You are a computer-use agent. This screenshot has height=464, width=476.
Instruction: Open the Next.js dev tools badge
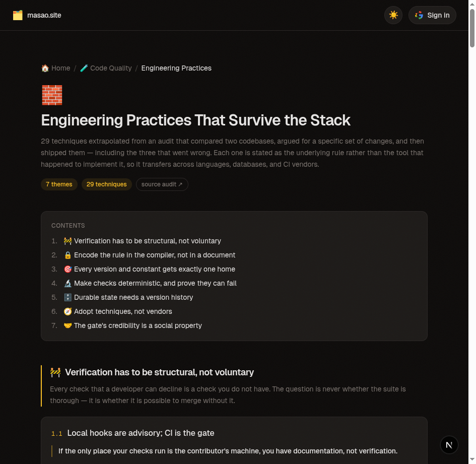pyautogui.click(x=449, y=445)
